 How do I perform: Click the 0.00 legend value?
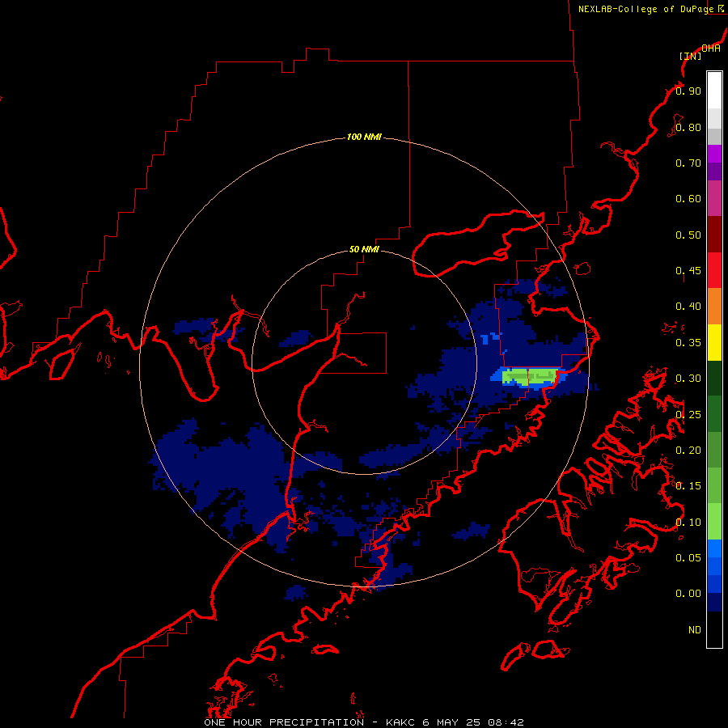(x=688, y=594)
